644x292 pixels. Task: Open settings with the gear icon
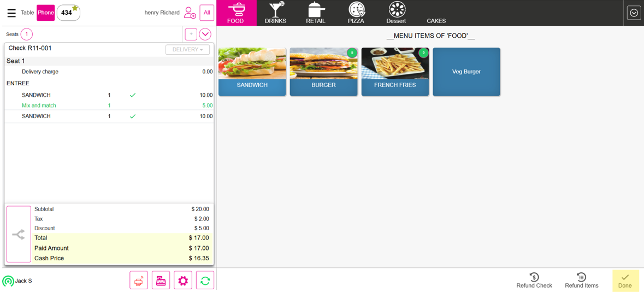(x=183, y=281)
